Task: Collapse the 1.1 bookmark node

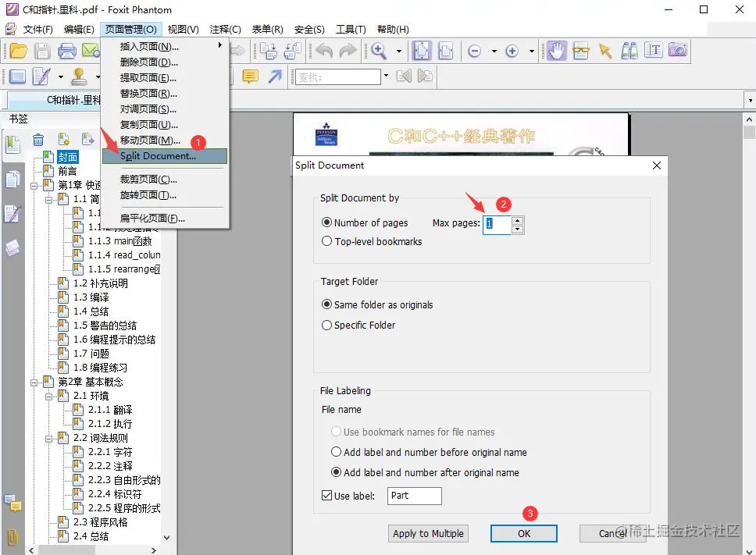Action: click(x=48, y=200)
